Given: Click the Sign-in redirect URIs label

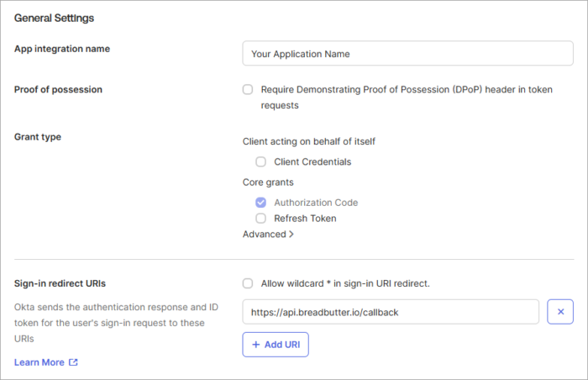Looking at the screenshot, I should click(60, 283).
